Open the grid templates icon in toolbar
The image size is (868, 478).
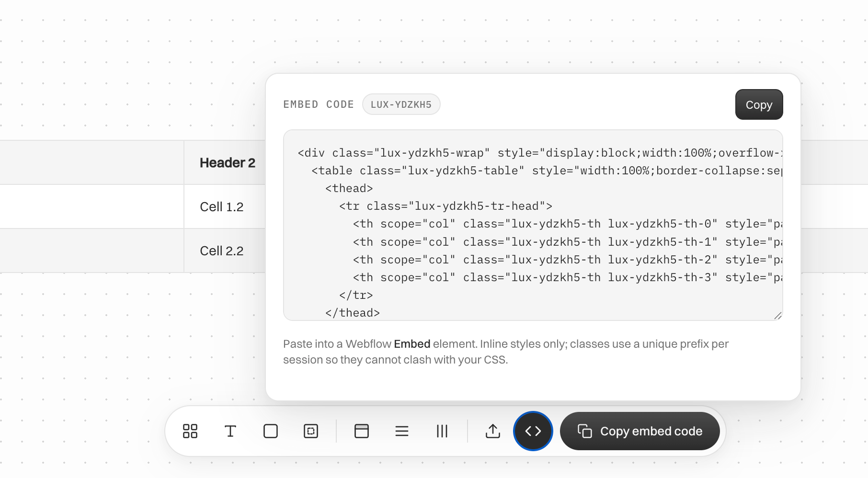(190, 431)
